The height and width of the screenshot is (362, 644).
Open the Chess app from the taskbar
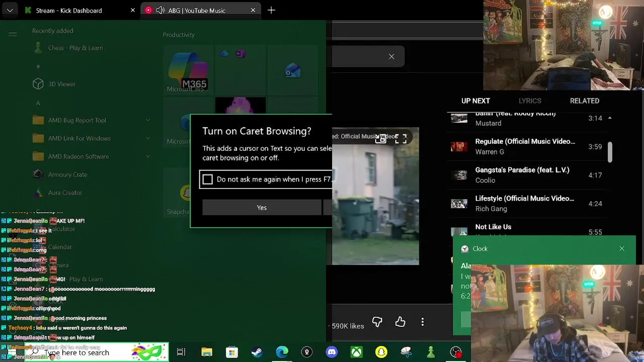pos(431,352)
